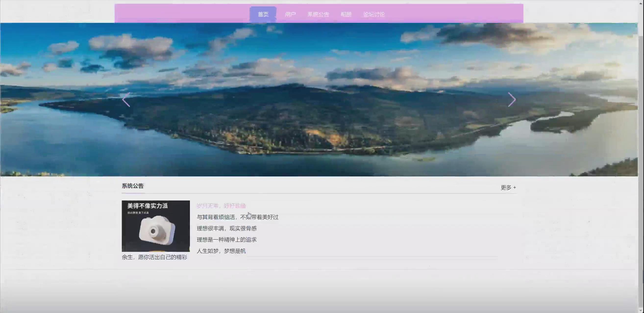The image size is (644, 313).
Task: Open the 相册 navigation item
Action: [x=346, y=14]
